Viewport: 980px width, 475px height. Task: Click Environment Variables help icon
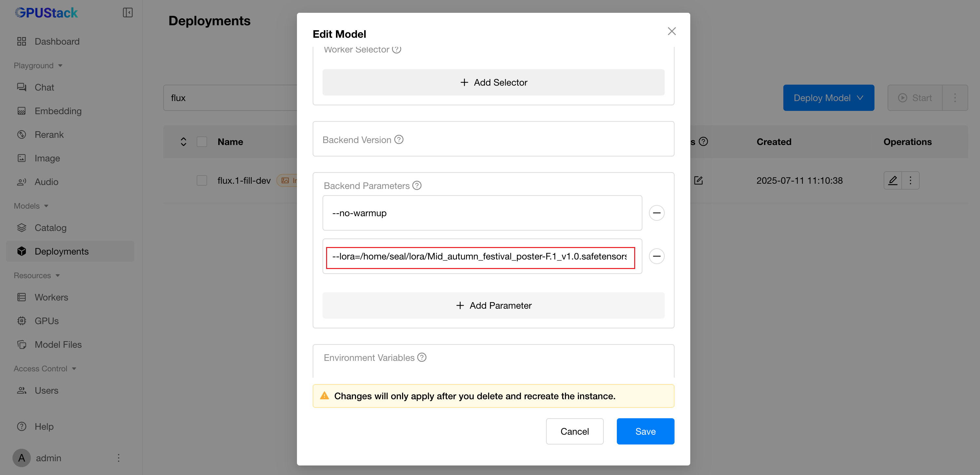pos(421,357)
